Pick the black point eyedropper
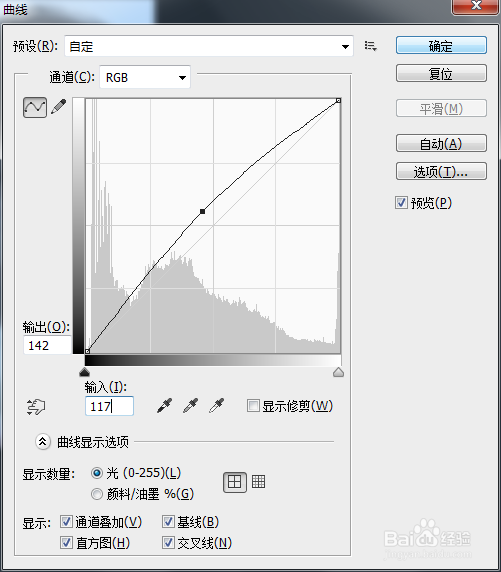Viewport: 501px width, 572px height. coord(165,406)
